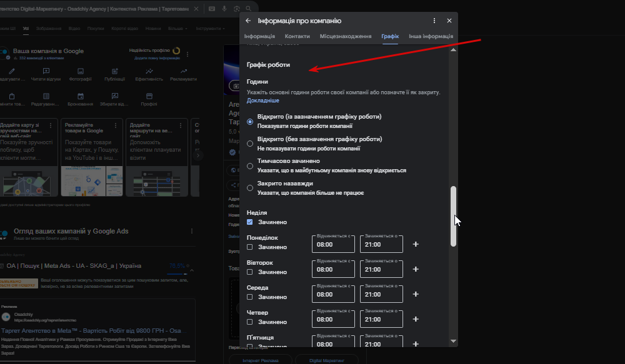Open three-dot menu for Google Ads overview

pos(192,231)
